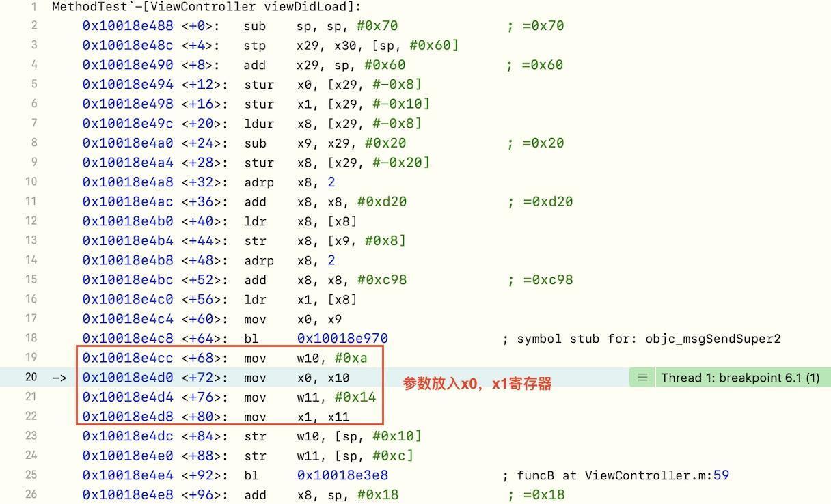The width and height of the screenshot is (831, 504).
Task: Click address 0x10018e4c4
Action: [x=128, y=319]
